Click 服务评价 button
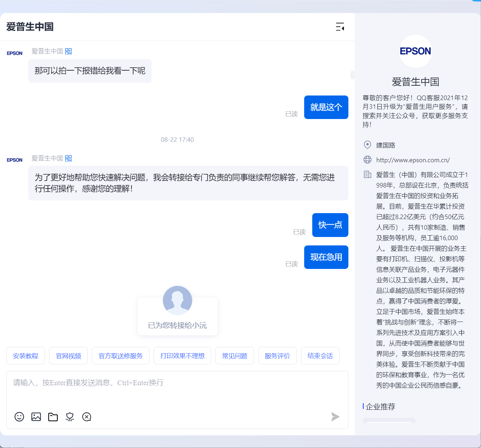The height and width of the screenshot is (448, 481). point(278,356)
